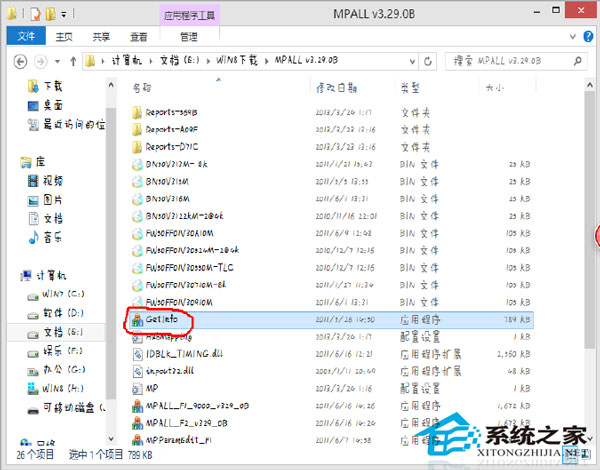Click the FW30FF01V30550M-TLC BIN file icon
This screenshot has width=600, height=470.
tap(137, 268)
